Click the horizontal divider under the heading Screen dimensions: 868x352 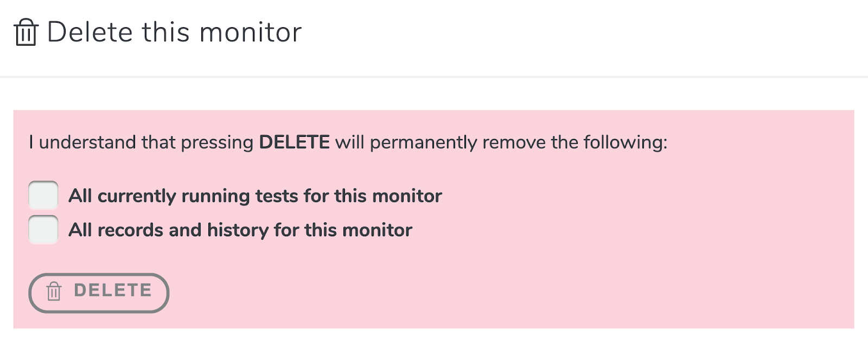434,77
